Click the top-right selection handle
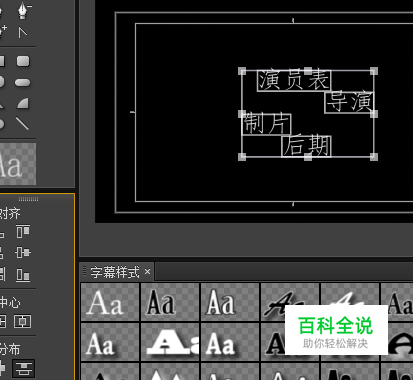Image resolution: width=413 pixels, height=380 pixels. click(x=374, y=71)
